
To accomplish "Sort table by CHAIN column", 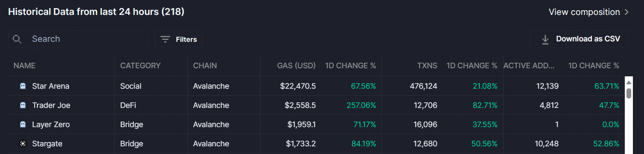I will tap(205, 66).
